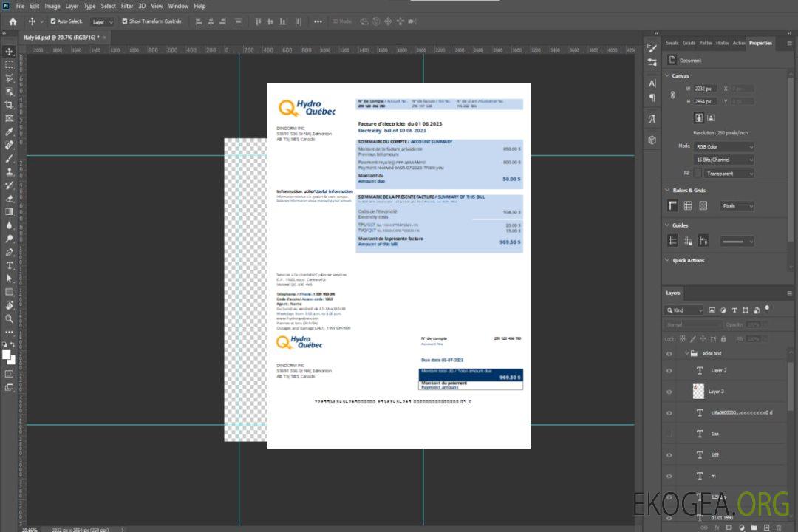The width and height of the screenshot is (798, 532).
Task: Click the canvas width input field
Action: tap(705, 89)
